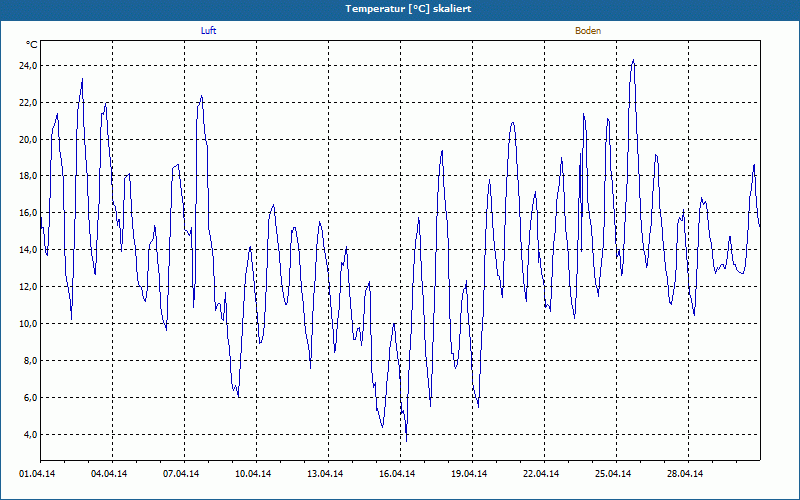Viewport: 800px width, 500px height.
Task: Click the 13.04.14 date label
Action: [x=325, y=474]
